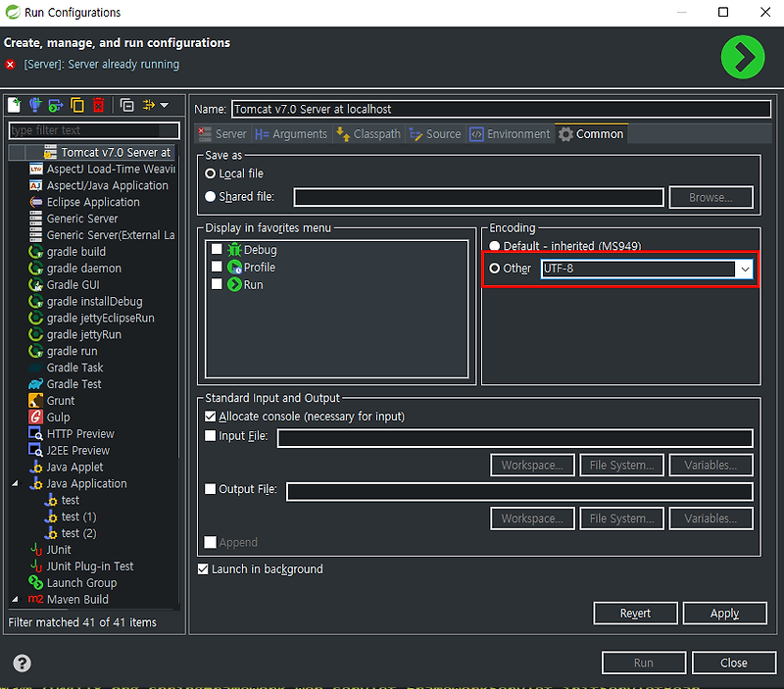Click the green Run arrow icon
This screenshot has width=784, height=689.
(x=743, y=58)
